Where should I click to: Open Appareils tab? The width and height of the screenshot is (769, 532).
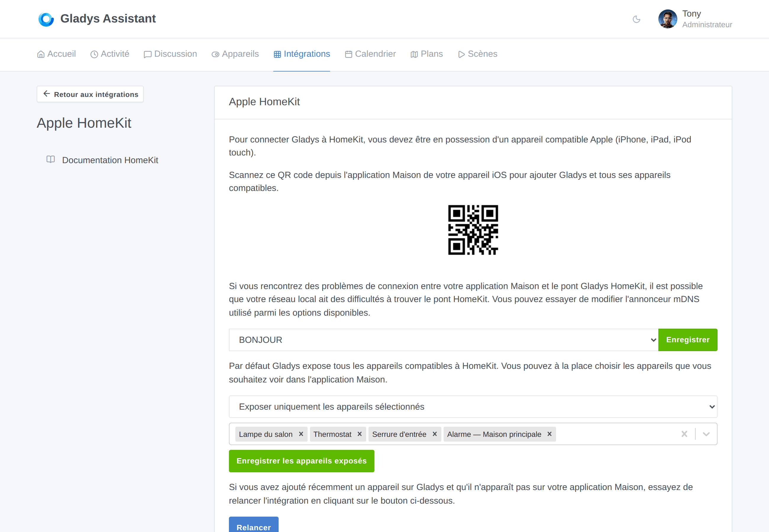235,54
